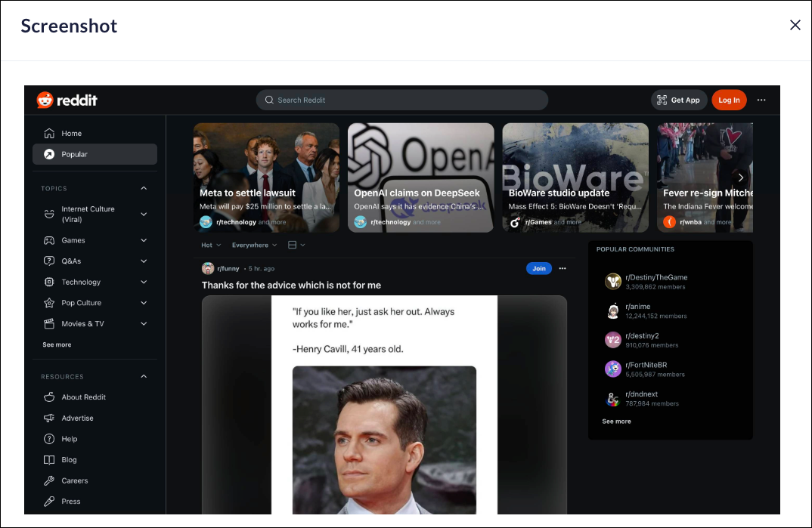Image resolution: width=812 pixels, height=528 pixels.
Task: Open post options menu next to Join
Action: click(x=562, y=268)
